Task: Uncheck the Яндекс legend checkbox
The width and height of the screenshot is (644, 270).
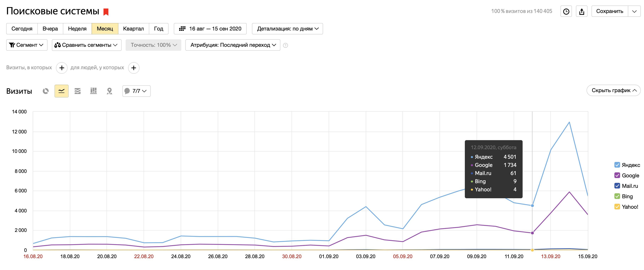Action: [x=617, y=165]
